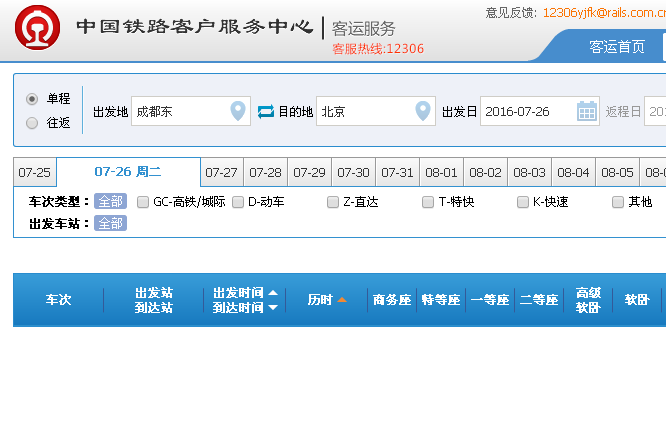The image size is (666, 426).
Task: Check the D-动车 checkbox
Action: point(238,202)
